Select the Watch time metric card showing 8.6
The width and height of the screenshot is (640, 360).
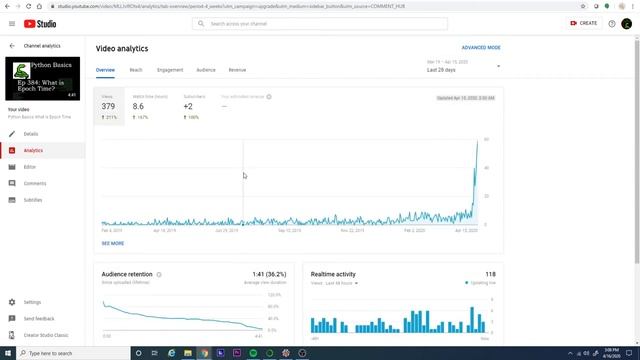[x=150, y=107]
